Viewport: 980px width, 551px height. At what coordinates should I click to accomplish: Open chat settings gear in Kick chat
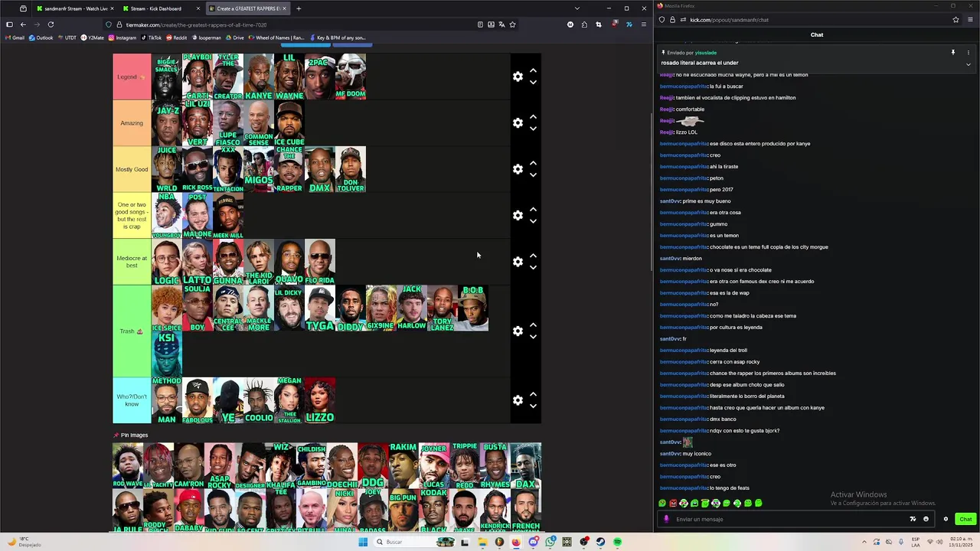click(x=946, y=519)
